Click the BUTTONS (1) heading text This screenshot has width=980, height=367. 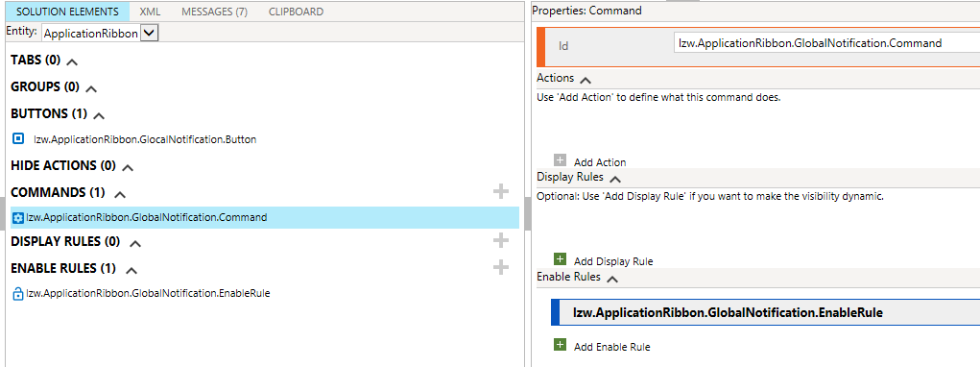(49, 113)
